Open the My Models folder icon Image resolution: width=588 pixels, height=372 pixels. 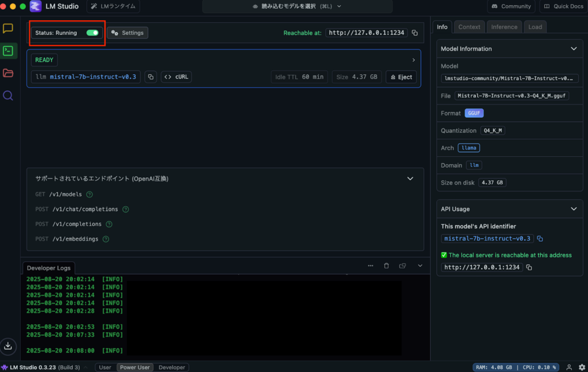[x=8, y=73]
